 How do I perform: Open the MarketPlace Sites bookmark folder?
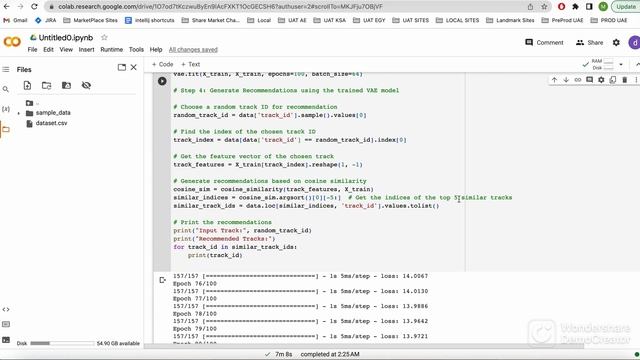tap(90, 20)
